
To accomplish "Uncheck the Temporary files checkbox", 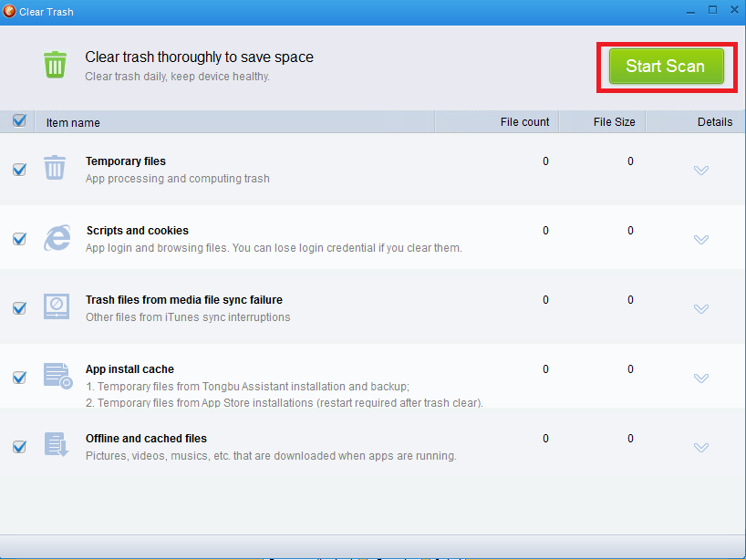I will tap(19, 170).
